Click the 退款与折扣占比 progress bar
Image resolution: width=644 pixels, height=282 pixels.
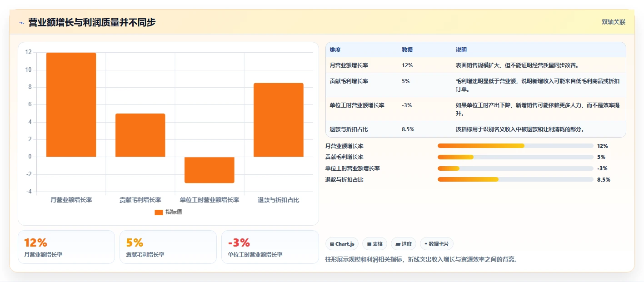pyautogui.click(x=515, y=179)
